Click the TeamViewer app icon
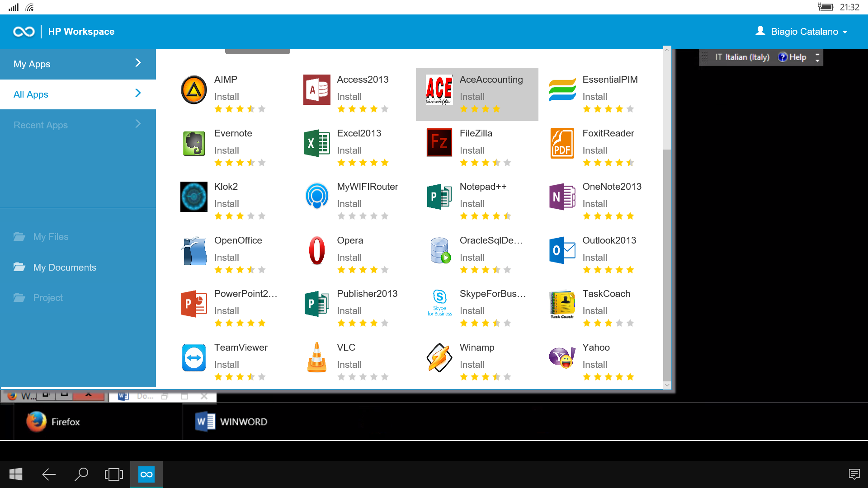868x488 pixels. pyautogui.click(x=193, y=357)
